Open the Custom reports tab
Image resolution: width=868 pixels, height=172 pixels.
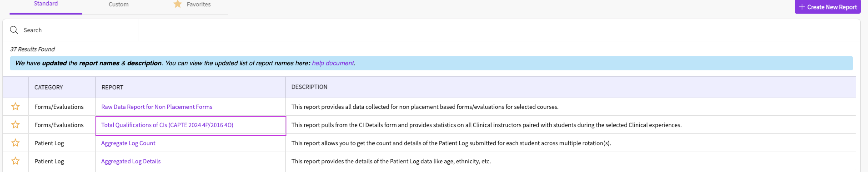[118, 4]
